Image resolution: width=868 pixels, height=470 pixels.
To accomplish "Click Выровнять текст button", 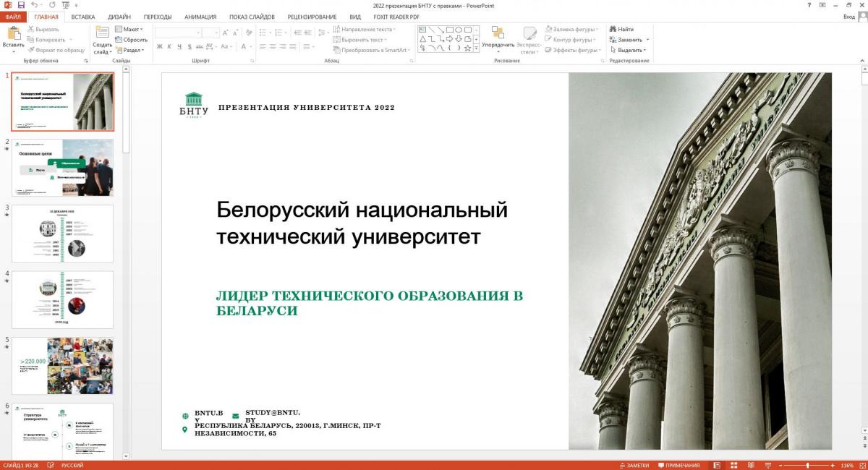I will coord(358,40).
